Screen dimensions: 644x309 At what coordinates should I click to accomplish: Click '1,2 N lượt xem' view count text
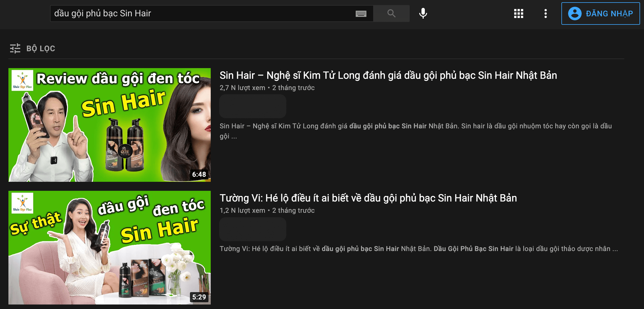click(x=242, y=211)
